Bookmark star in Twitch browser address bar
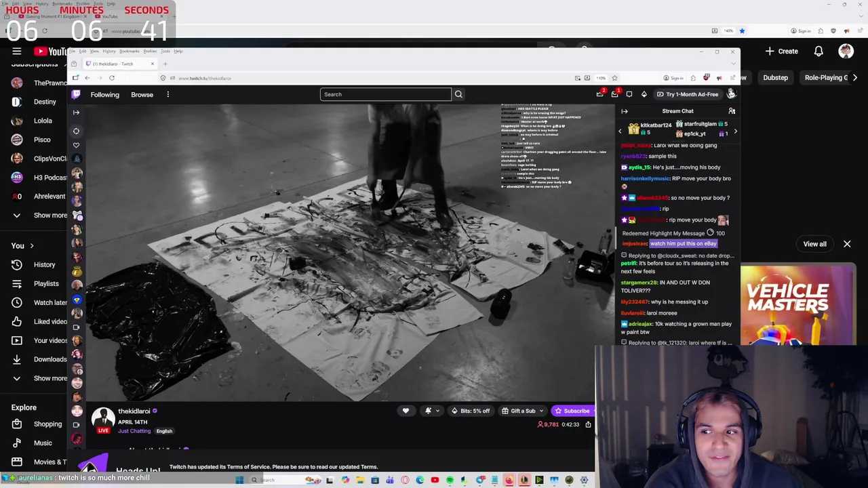The image size is (868, 488). click(x=614, y=78)
